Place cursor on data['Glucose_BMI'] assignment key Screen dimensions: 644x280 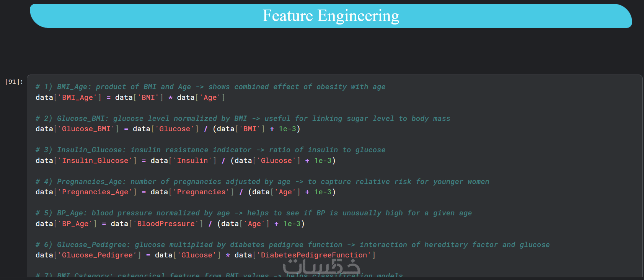click(86, 129)
